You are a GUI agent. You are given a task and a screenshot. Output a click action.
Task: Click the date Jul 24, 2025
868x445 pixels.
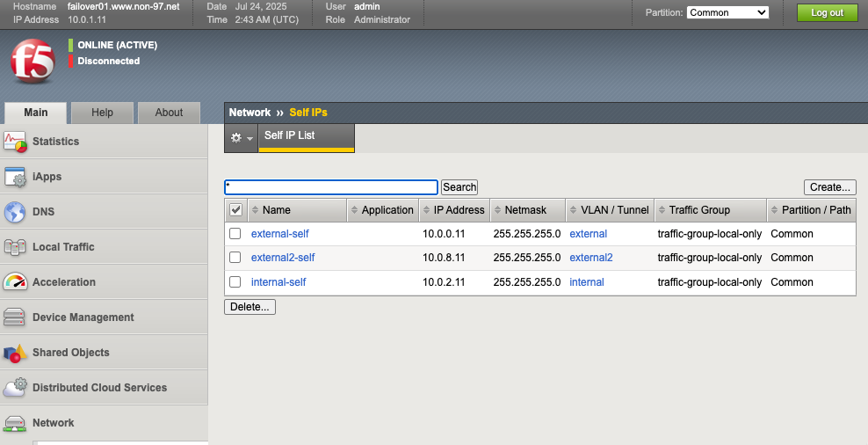coord(261,7)
